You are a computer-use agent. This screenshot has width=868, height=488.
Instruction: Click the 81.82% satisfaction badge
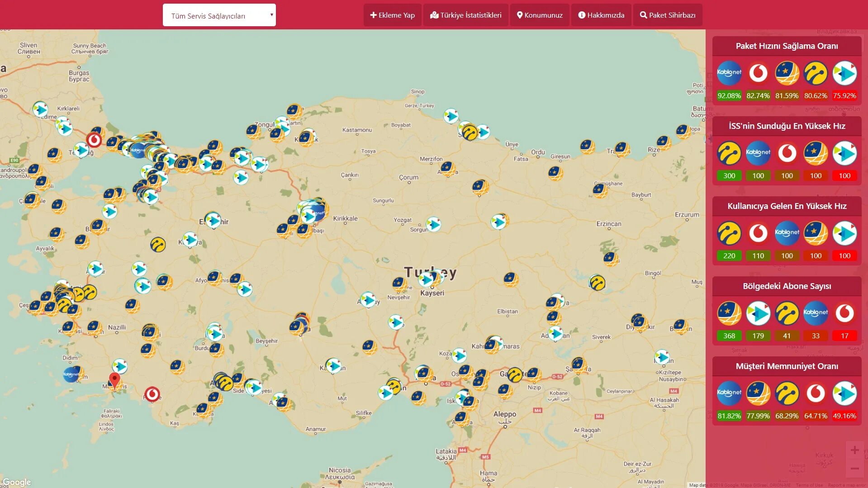(x=729, y=416)
